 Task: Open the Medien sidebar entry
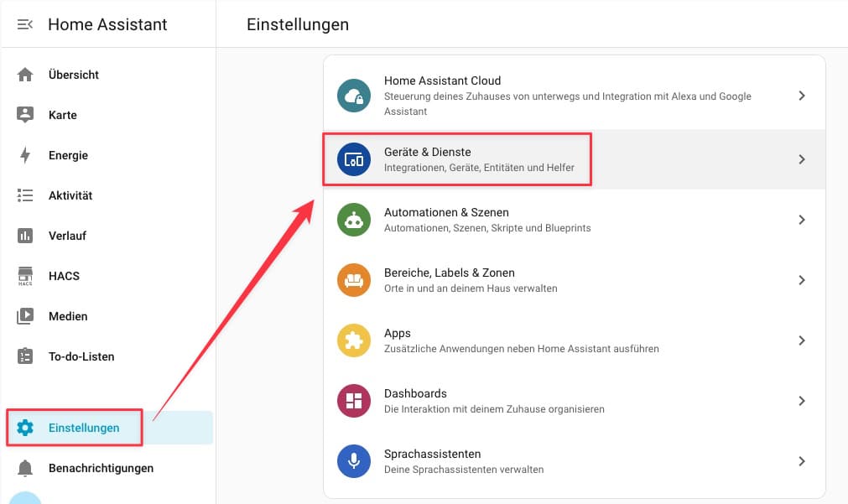68,316
